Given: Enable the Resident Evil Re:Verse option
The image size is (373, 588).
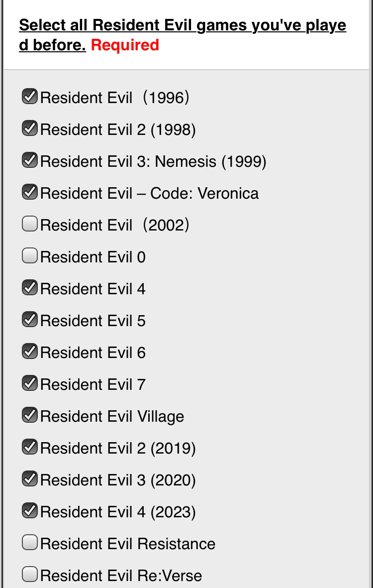Looking at the screenshot, I should [x=29, y=575].
